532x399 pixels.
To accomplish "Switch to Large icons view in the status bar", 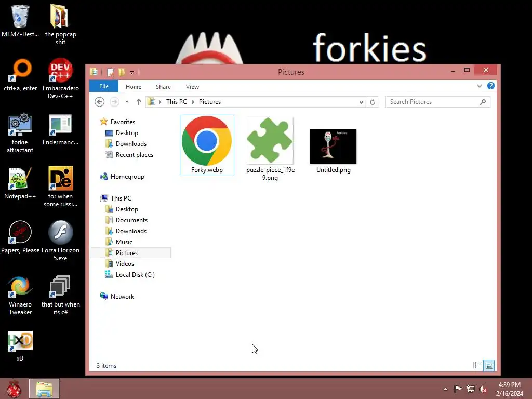I will click(x=489, y=365).
